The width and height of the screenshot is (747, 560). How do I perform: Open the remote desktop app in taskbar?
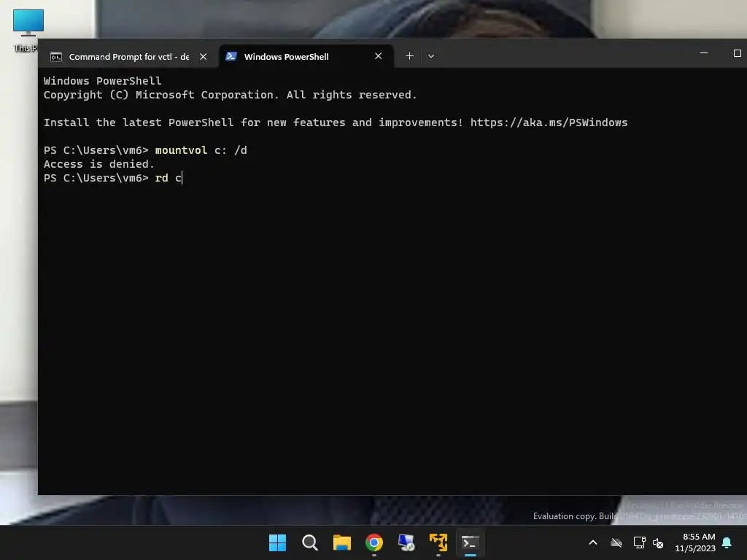pos(406,542)
